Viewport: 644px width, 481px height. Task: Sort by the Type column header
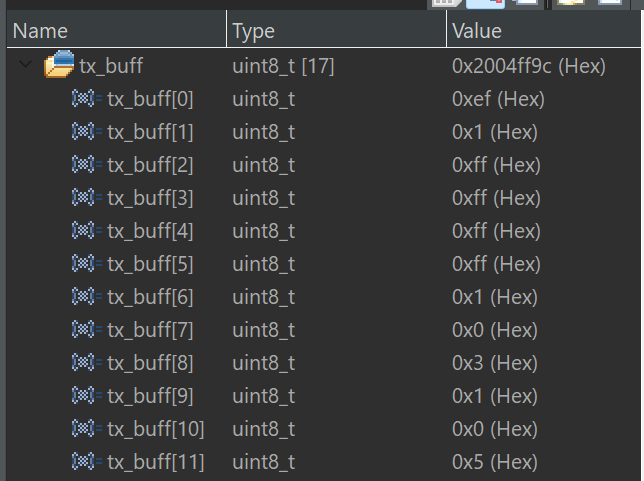pyautogui.click(x=336, y=29)
